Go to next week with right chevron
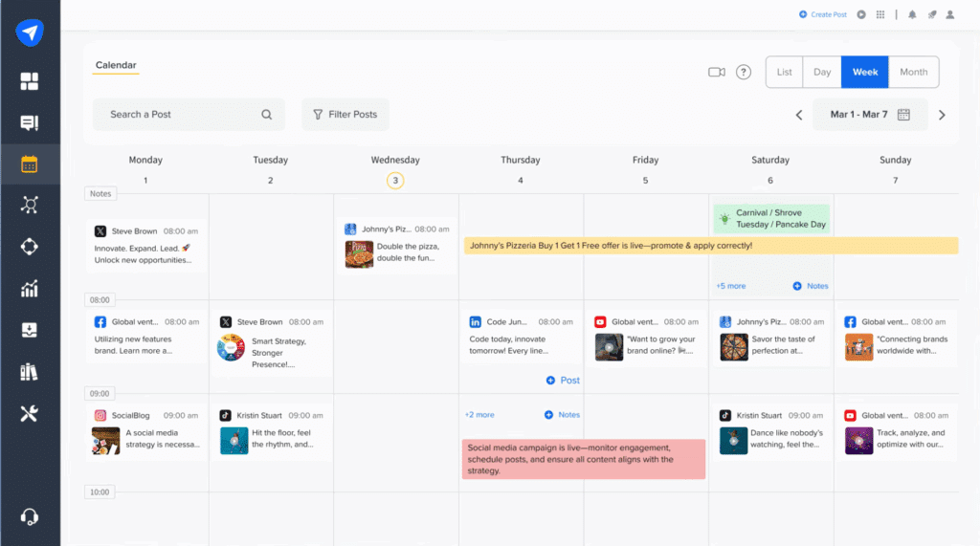Screen dimensions: 980x546 [942, 115]
